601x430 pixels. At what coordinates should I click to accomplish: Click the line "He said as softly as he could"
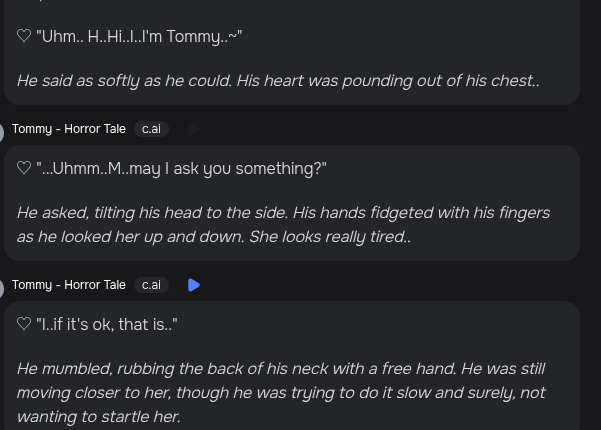(278, 80)
